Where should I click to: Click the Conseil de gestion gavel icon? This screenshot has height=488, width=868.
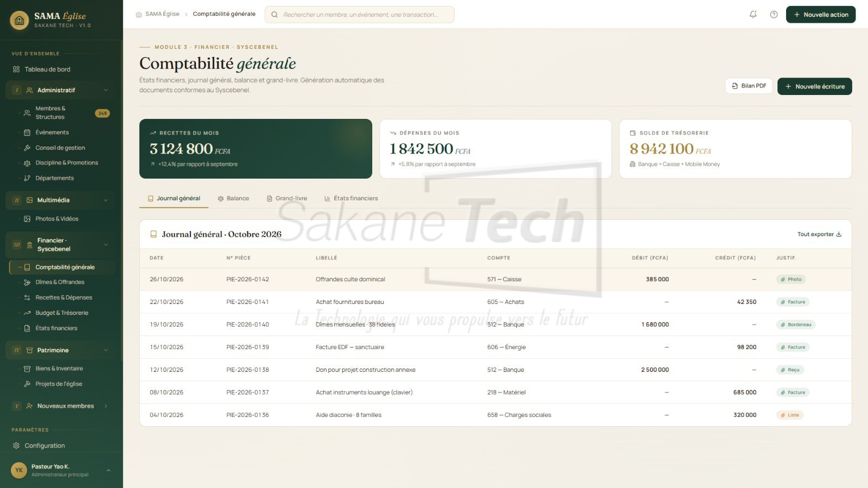(27, 148)
